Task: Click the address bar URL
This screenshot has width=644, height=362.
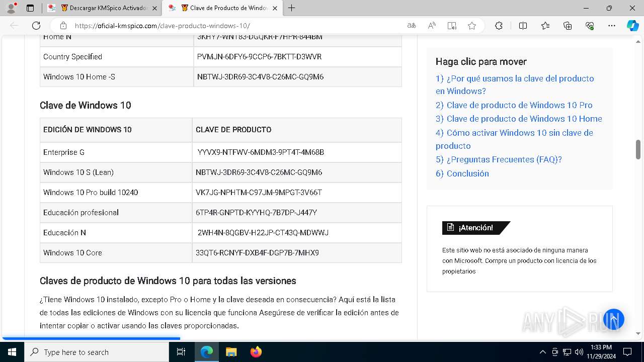Action: [x=162, y=26]
